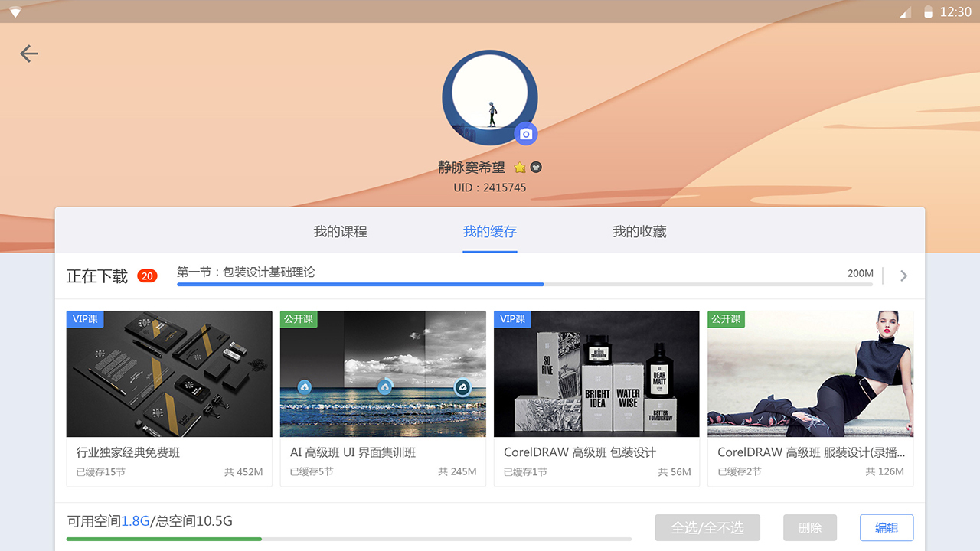Click the gold star badge beside the username
The height and width of the screenshot is (551, 980).
(520, 168)
